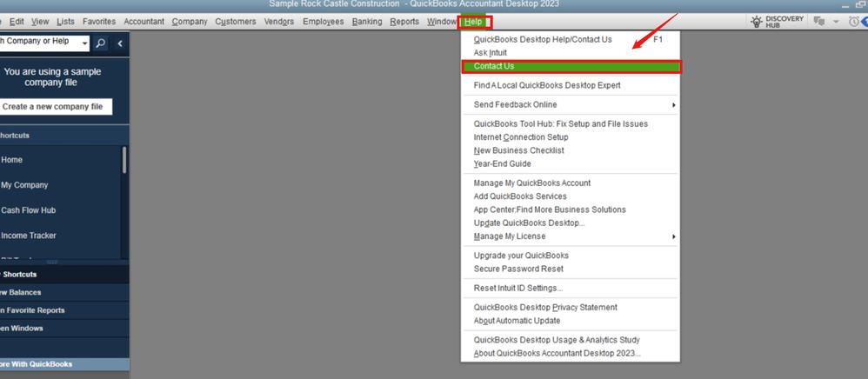Screen dimensions: 868x379
Task: Choose About QuickBooks Accountant Desktop 2023...
Action: (571, 353)
